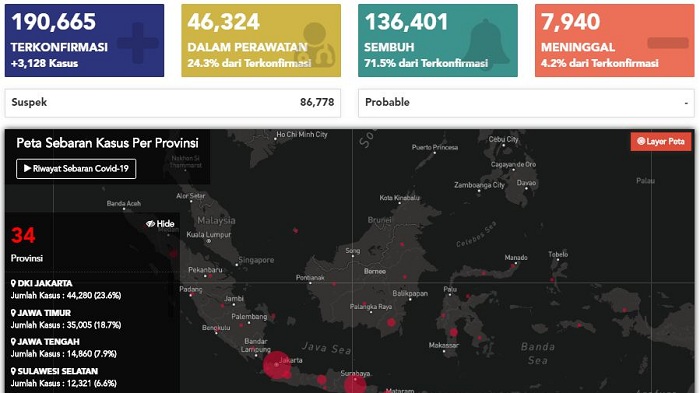700x393 pixels.
Task: Click the pin icon beside SULAWESI SELATAN
Action: coord(13,371)
